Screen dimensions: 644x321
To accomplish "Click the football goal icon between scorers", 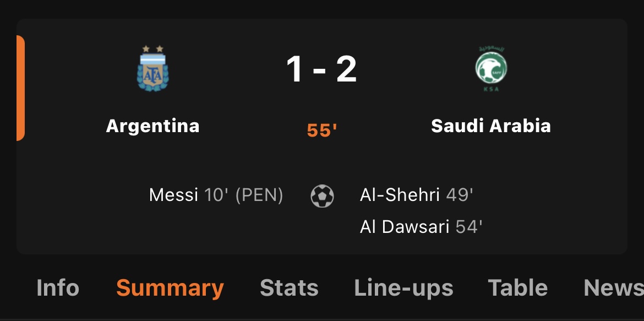I will (323, 196).
